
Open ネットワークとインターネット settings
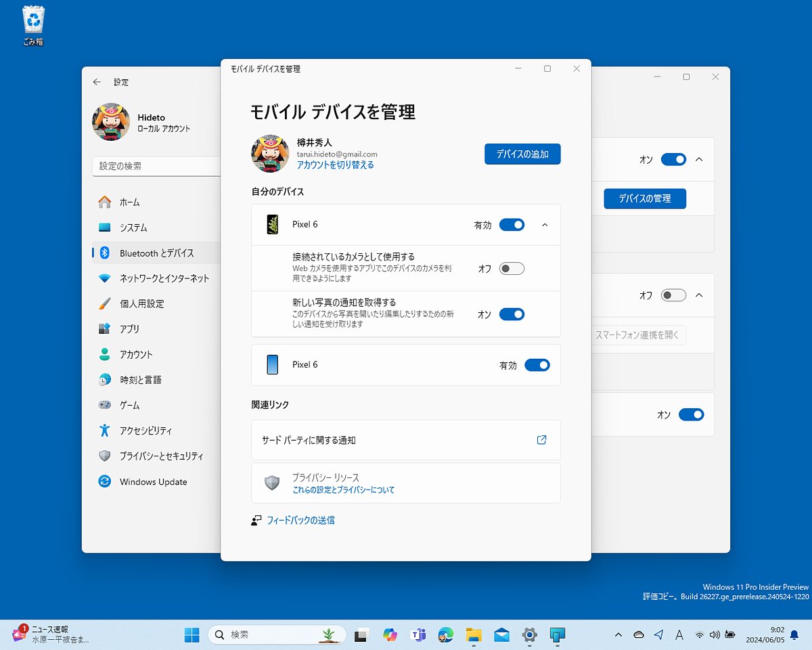[164, 278]
